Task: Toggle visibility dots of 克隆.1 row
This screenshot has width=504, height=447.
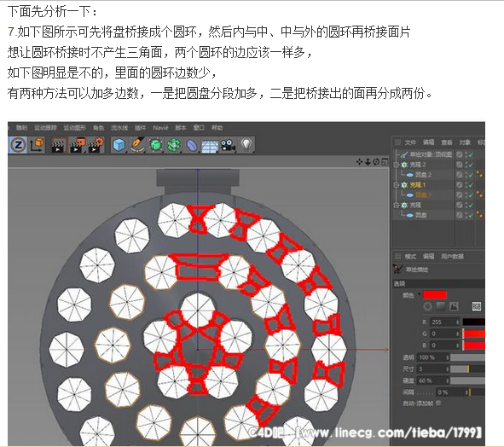Action: tap(466, 185)
